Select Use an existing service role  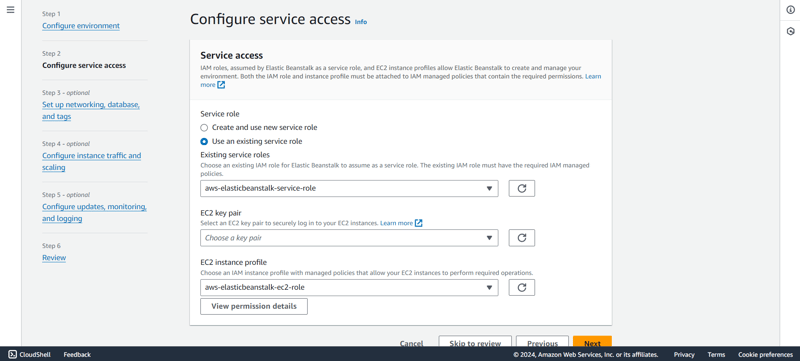tap(204, 142)
